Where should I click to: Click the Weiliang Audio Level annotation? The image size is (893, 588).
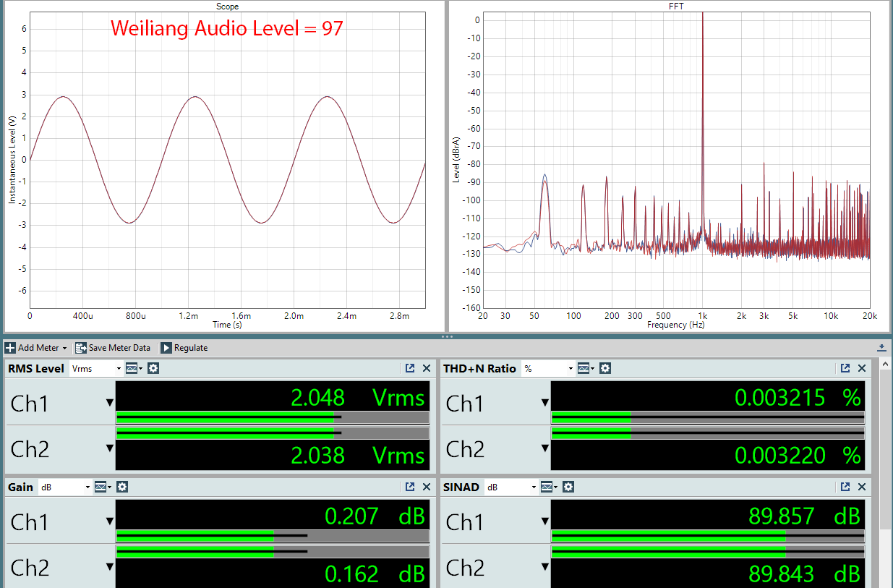pyautogui.click(x=226, y=28)
